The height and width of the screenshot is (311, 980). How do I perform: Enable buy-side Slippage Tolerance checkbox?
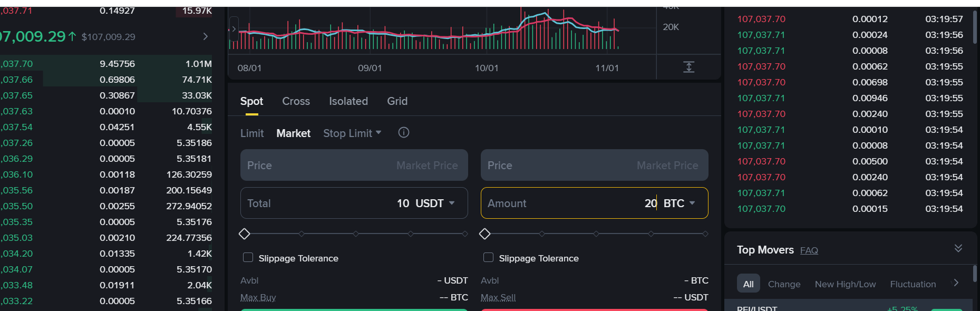coord(248,257)
